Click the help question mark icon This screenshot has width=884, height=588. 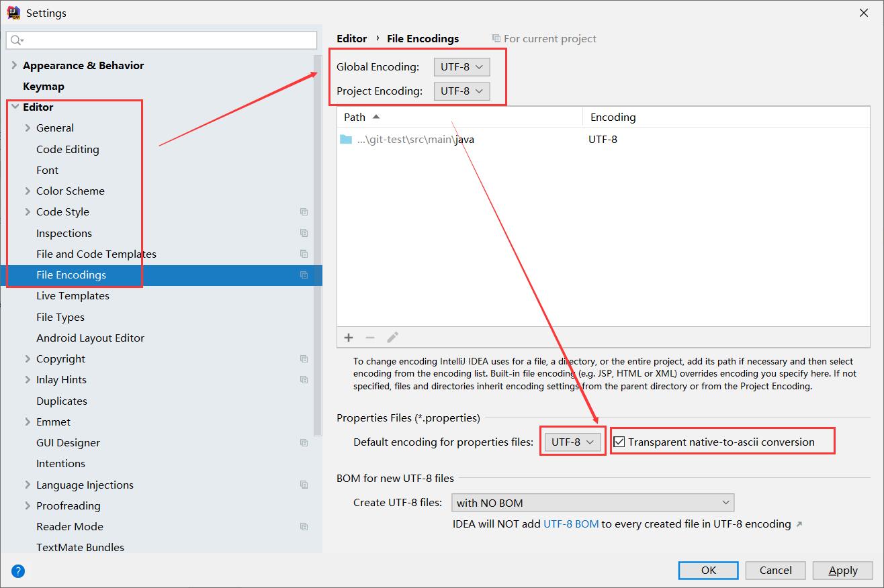(18, 571)
